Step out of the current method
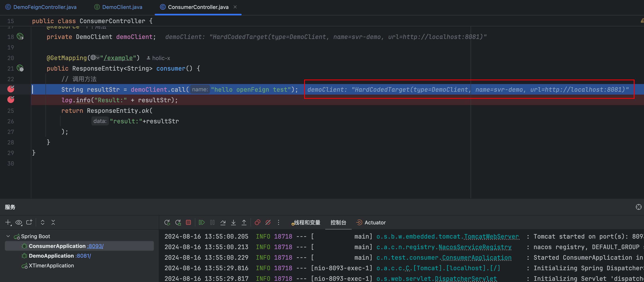The height and width of the screenshot is (282, 644). point(244,222)
